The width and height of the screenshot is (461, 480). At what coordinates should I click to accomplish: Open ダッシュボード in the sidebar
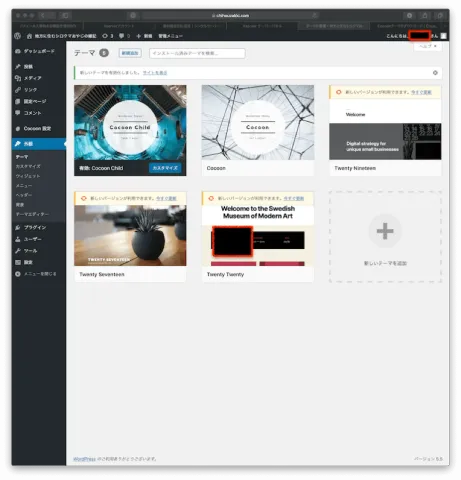(x=39, y=51)
